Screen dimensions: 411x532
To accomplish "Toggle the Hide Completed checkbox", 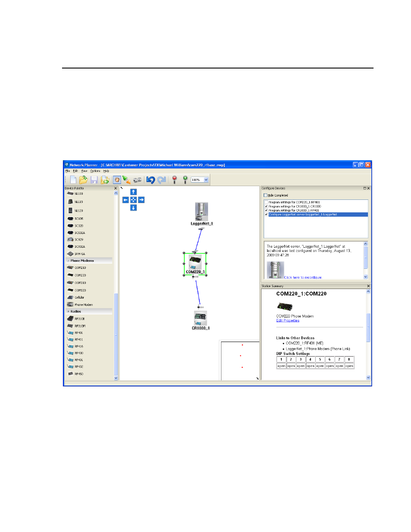I will point(265,195).
